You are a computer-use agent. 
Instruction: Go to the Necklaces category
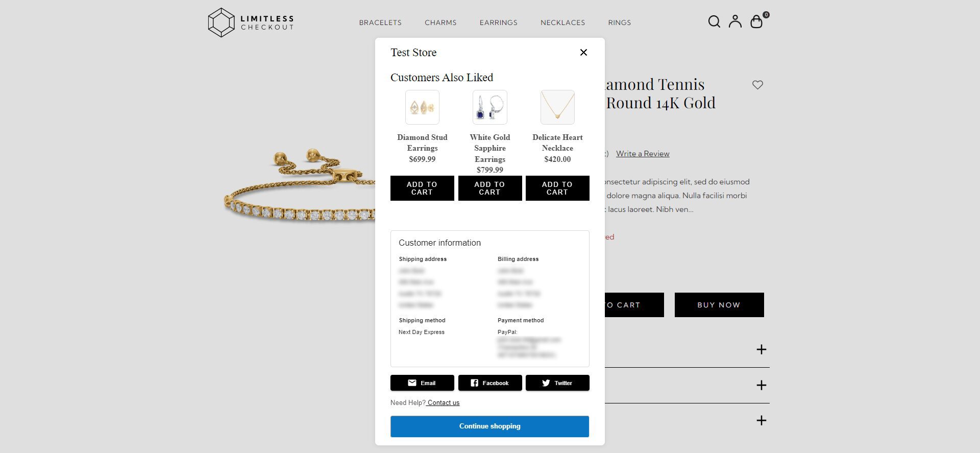tap(562, 22)
